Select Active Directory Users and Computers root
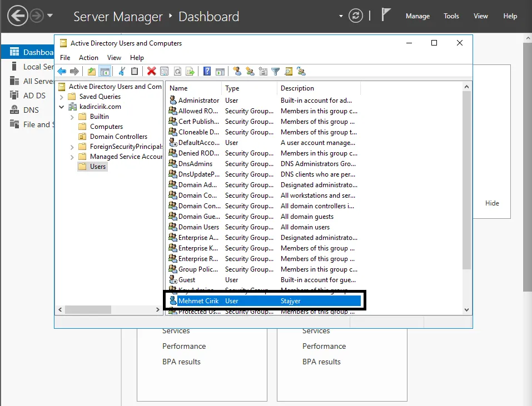Screen dimensions: 532x406 (115, 87)
